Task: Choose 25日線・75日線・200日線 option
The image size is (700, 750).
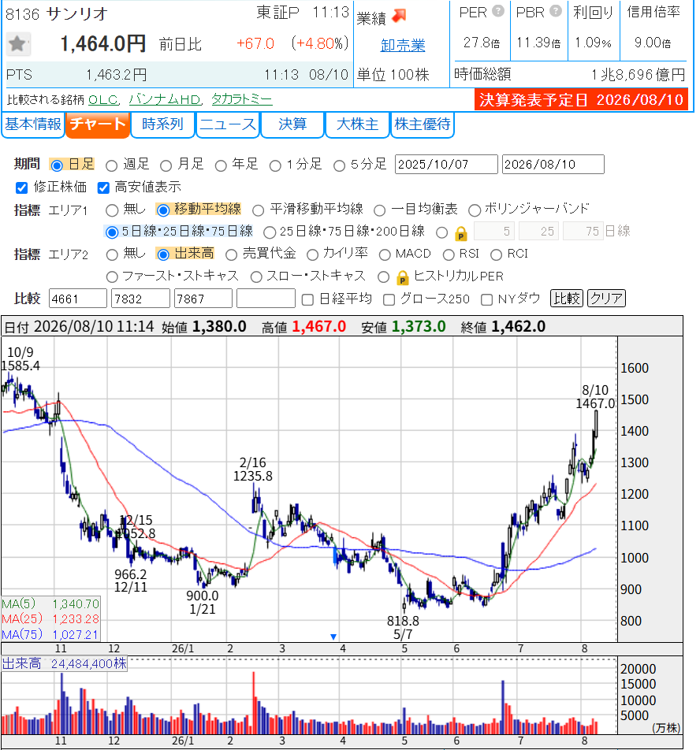Action: tap(270, 232)
